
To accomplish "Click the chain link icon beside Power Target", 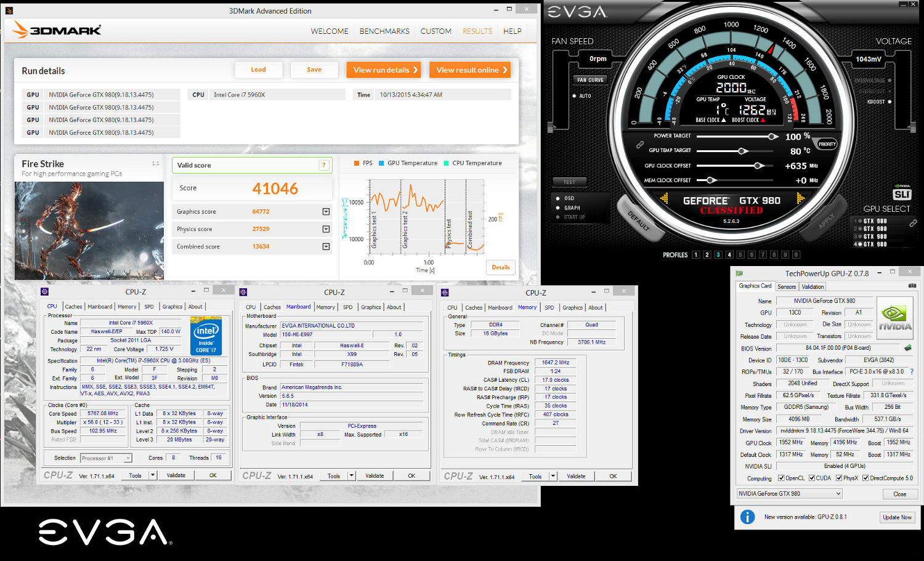I will [x=640, y=145].
